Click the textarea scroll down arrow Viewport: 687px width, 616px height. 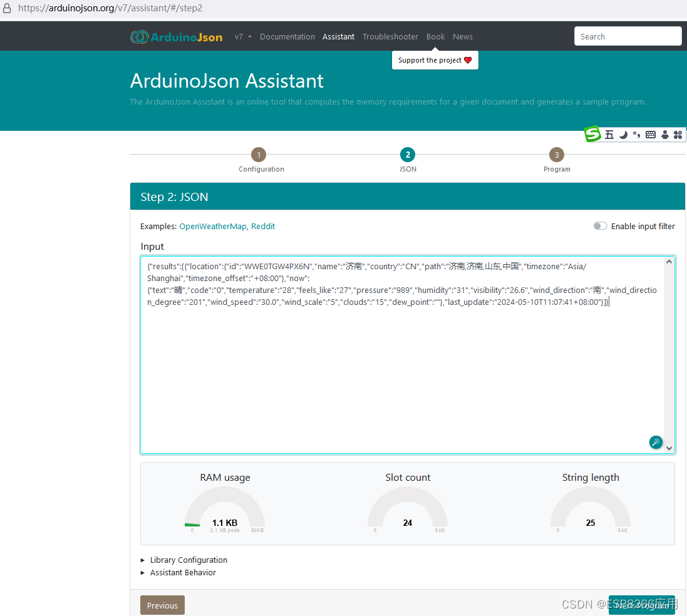669,448
